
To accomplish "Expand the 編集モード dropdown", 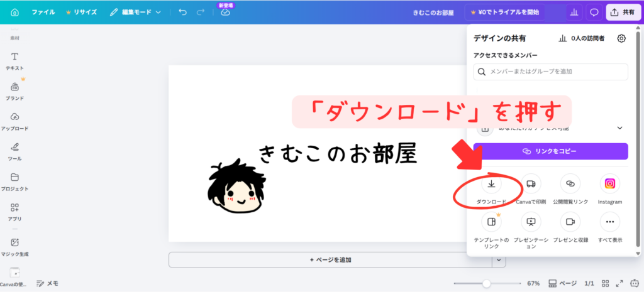I will 135,13.
